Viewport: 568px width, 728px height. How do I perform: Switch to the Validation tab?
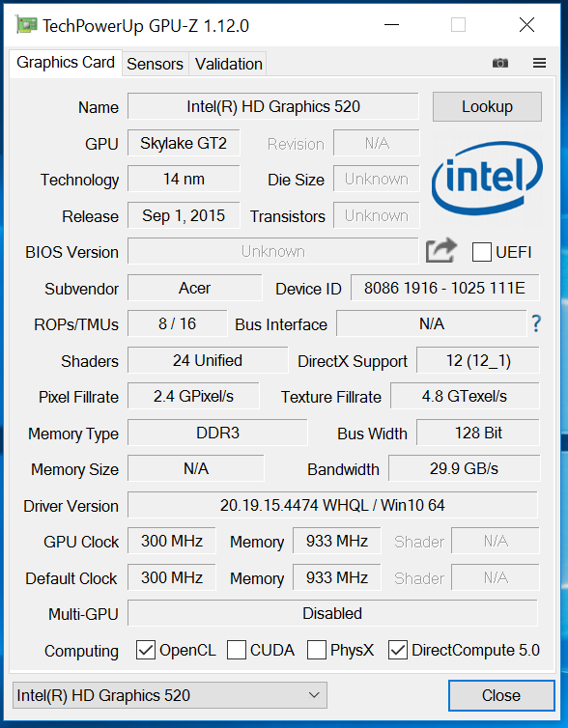tap(229, 64)
